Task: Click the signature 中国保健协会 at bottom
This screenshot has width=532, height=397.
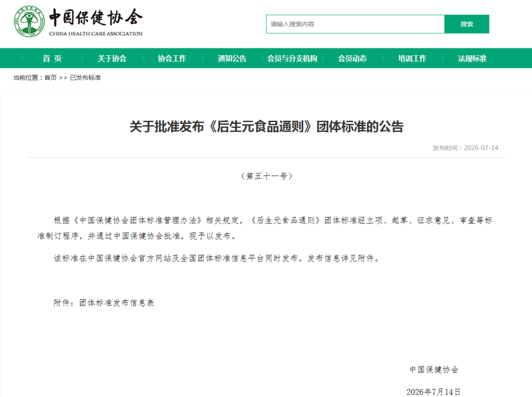Action: 434,369
